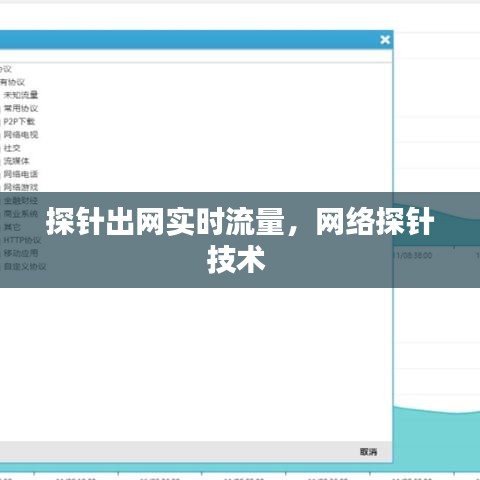Select the 网络电话 entry

coord(21,174)
